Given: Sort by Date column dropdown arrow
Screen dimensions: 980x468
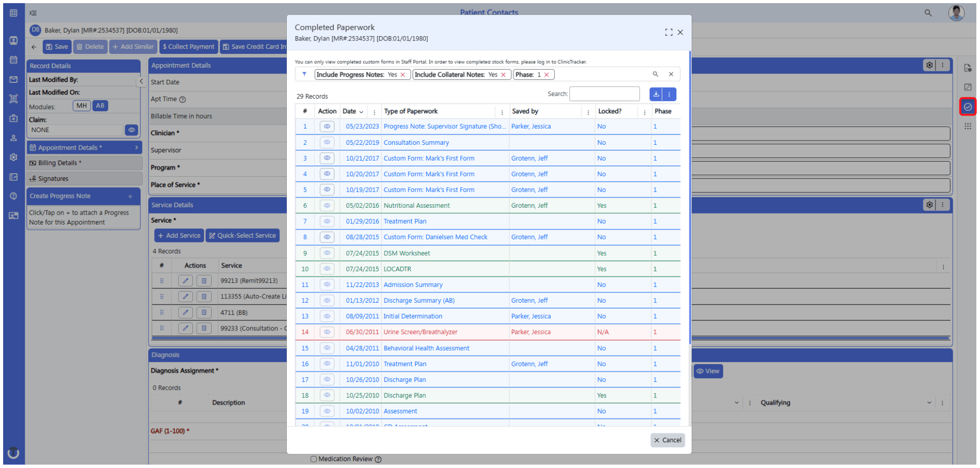Looking at the screenshot, I should point(361,112).
